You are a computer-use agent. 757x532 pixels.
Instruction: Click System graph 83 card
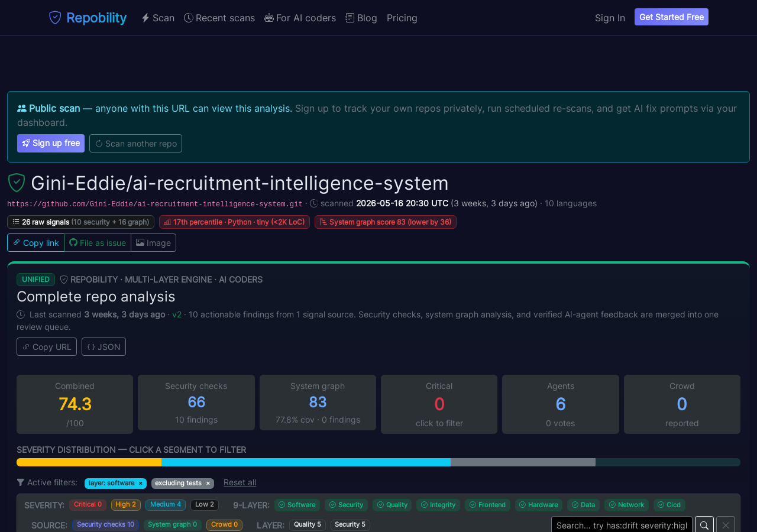(x=318, y=403)
